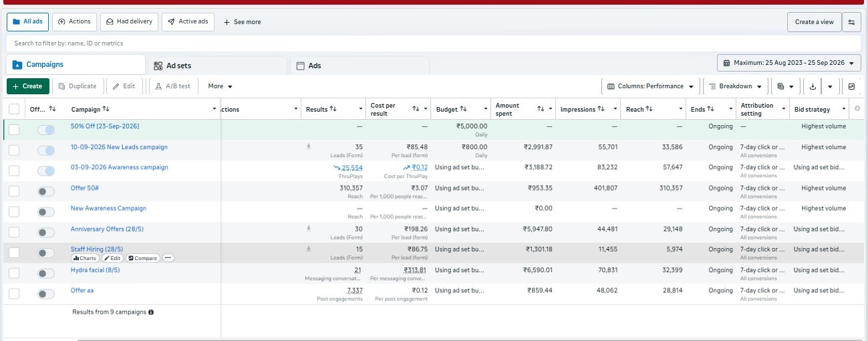Open the charts icon at toolbar's right end
Screen dimensions: 868x341
click(x=851, y=86)
